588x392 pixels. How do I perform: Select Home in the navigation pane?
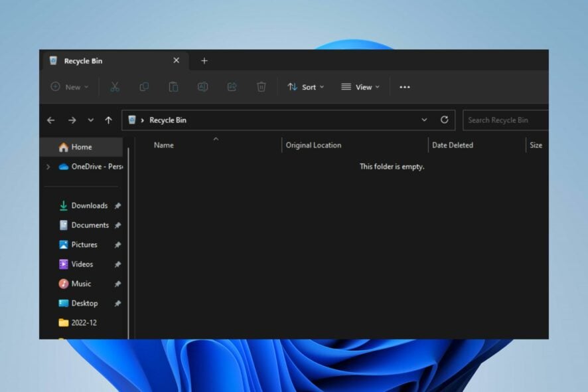click(81, 147)
